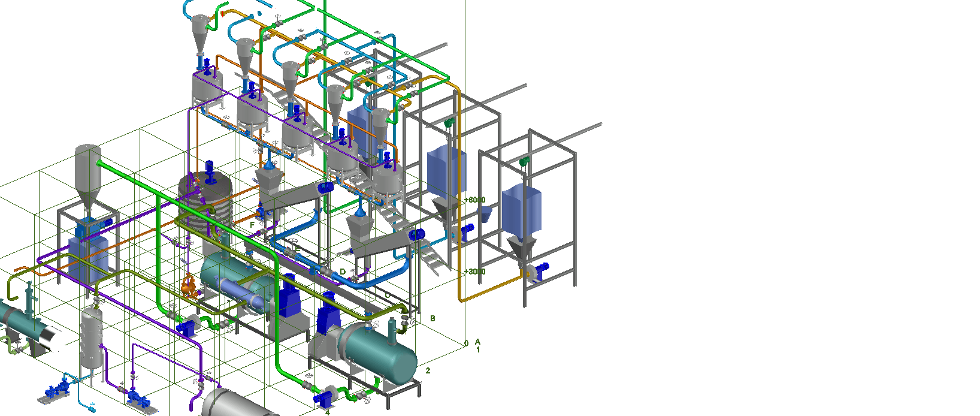The image size is (980, 416).
Task: Click grid axis number 2
Action: pyautogui.click(x=428, y=370)
